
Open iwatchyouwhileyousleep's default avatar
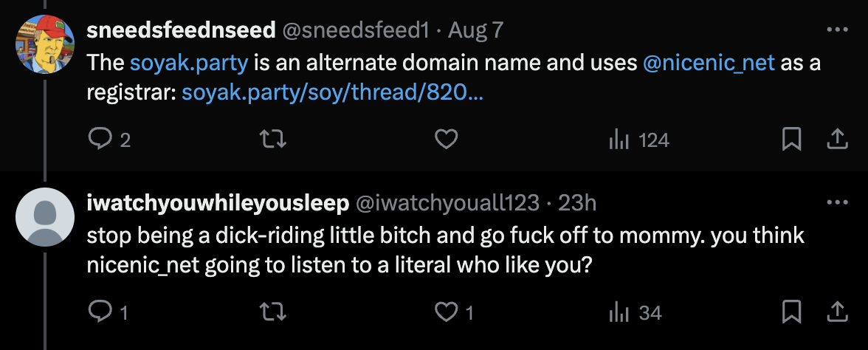45,218
